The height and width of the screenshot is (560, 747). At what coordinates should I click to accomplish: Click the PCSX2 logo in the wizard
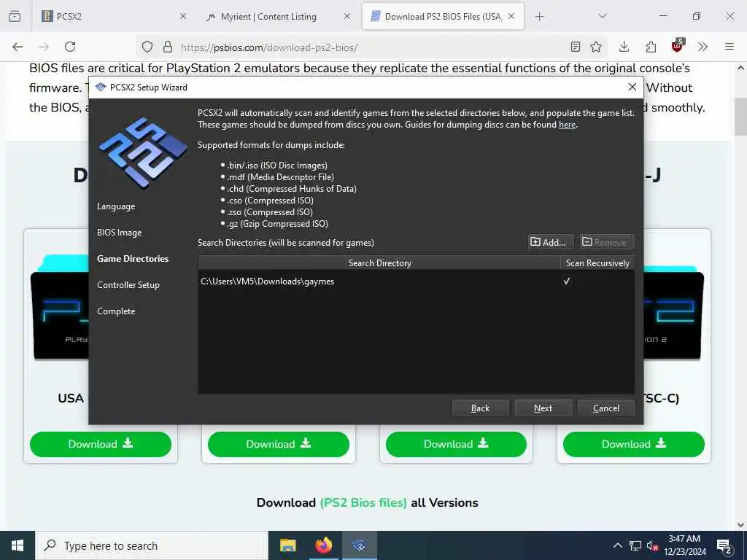point(143,153)
